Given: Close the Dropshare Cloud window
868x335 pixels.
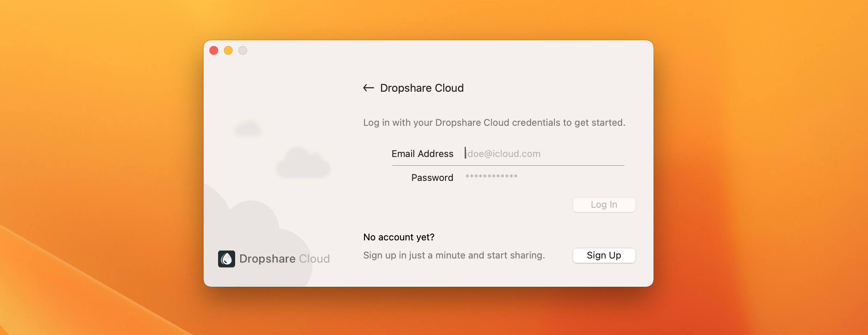Looking at the screenshot, I should click(x=214, y=50).
